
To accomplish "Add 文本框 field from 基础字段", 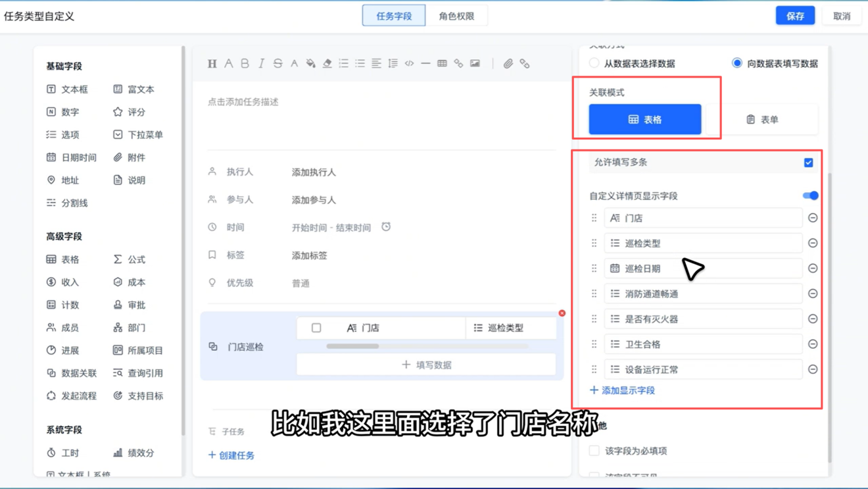I will coord(67,90).
